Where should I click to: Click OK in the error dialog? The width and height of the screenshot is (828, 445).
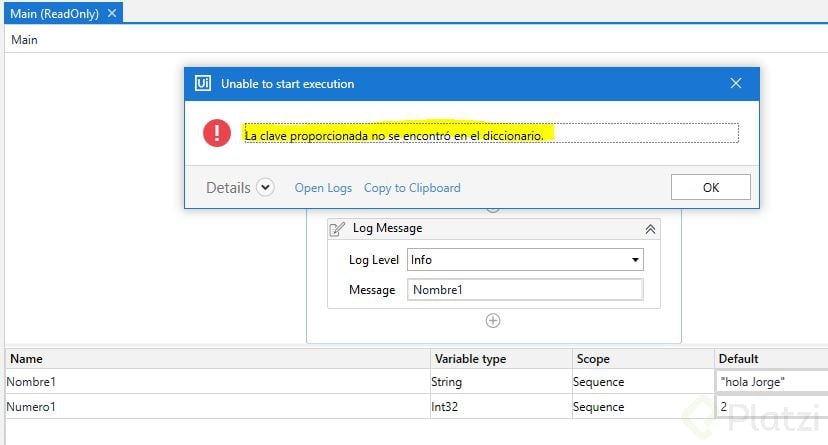710,187
